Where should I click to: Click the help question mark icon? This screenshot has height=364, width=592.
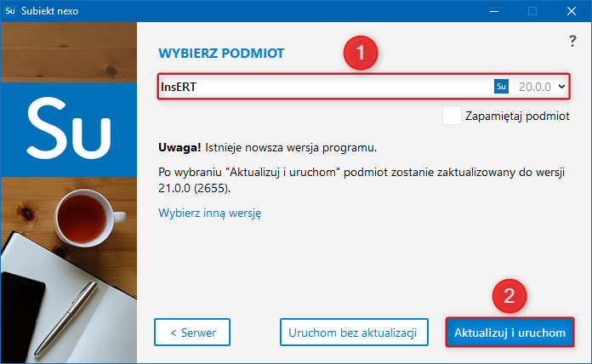click(572, 41)
